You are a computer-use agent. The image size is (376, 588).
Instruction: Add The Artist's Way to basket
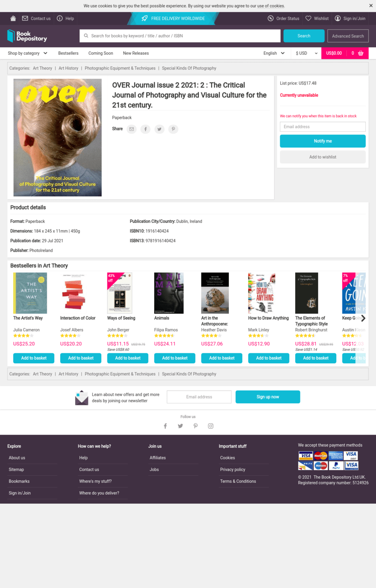point(34,358)
